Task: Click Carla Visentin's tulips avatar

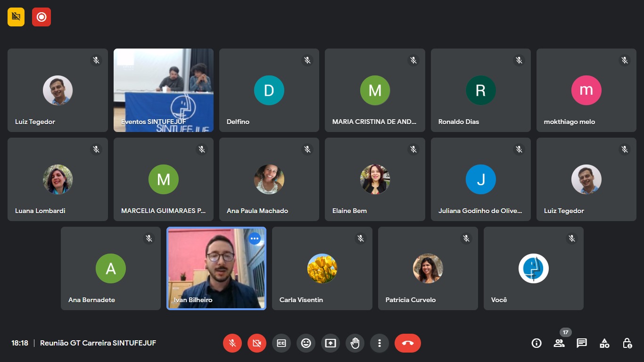Action: [322, 268]
